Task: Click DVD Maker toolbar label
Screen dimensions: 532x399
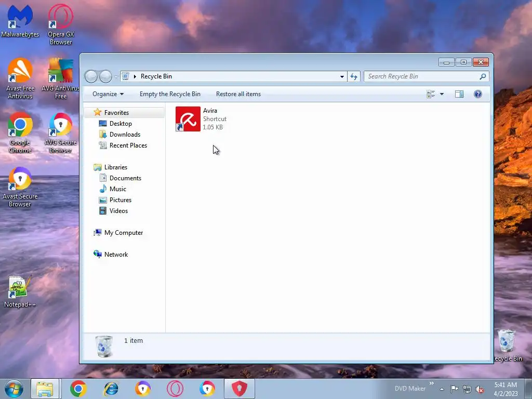Action: (410, 389)
